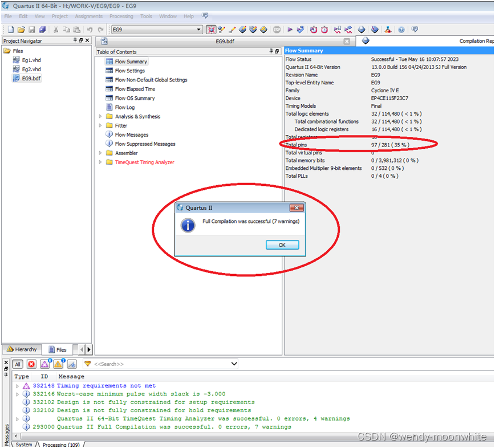Click the Redo arrow toolbar icon

pos(101,30)
